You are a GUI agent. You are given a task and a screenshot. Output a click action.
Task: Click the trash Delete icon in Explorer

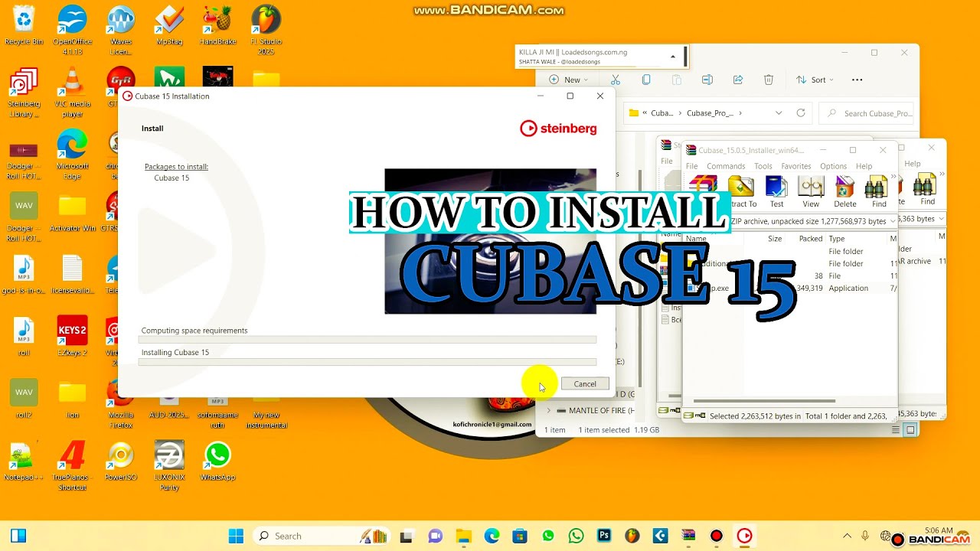click(x=769, y=80)
